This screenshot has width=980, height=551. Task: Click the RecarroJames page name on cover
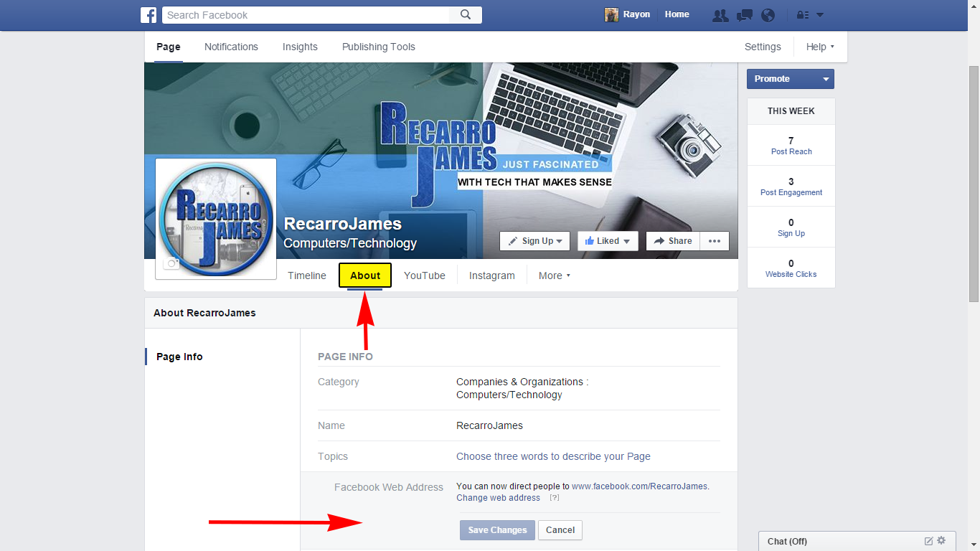(343, 224)
